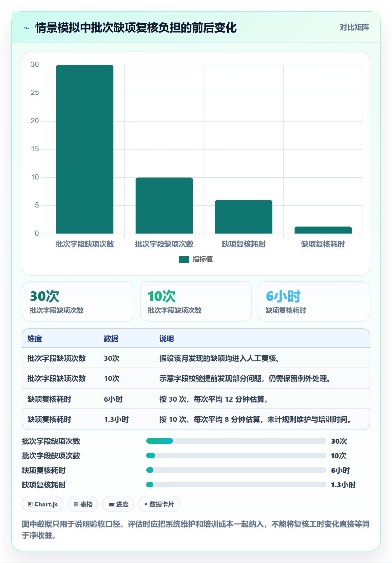392x563 pixels.
Task: Click the Chart.js chip
Action: click(x=43, y=504)
